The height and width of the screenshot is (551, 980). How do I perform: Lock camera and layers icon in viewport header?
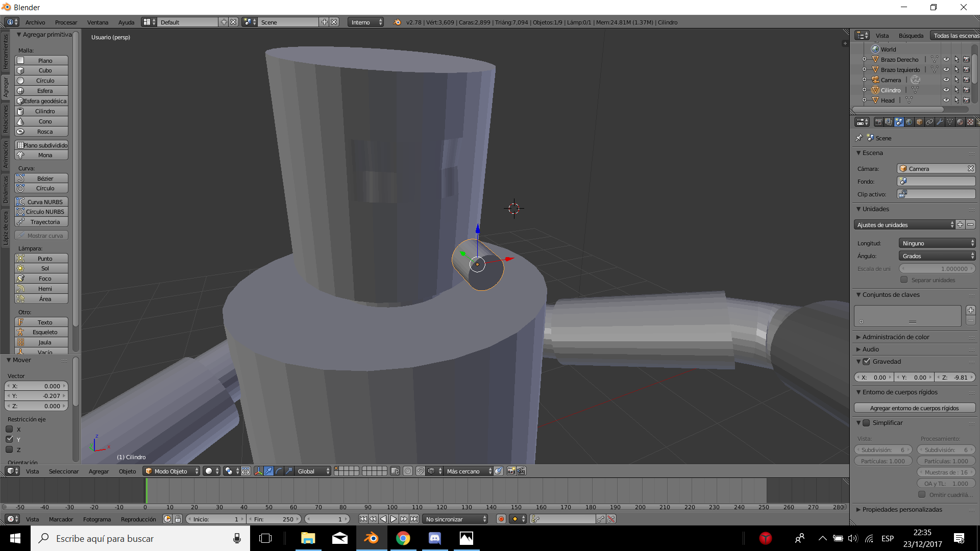395,471
